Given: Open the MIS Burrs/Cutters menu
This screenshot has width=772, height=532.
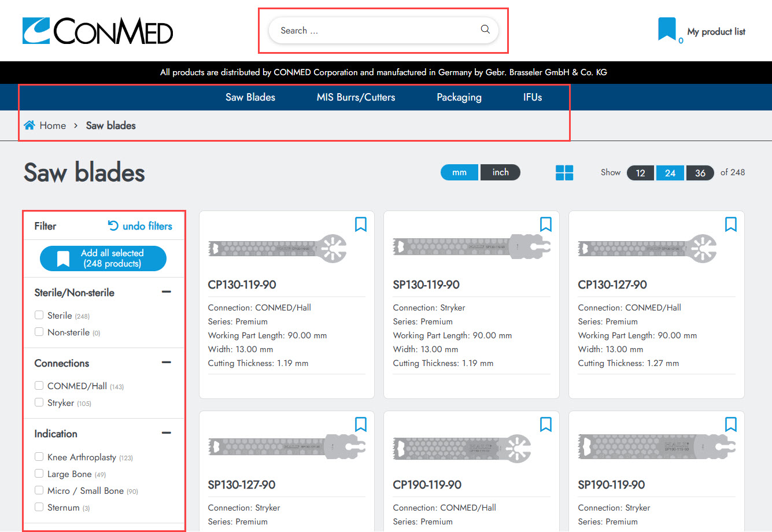Looking at the screenshot, I should coord(356,97).
